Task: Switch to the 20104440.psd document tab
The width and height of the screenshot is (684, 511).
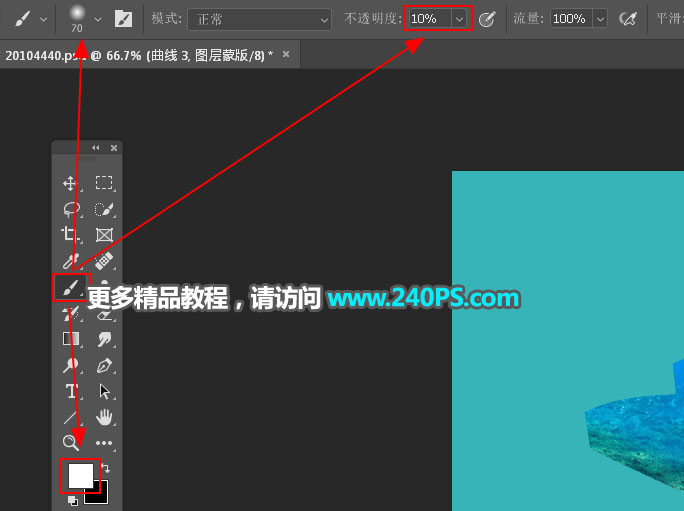Action: [139, 55]
